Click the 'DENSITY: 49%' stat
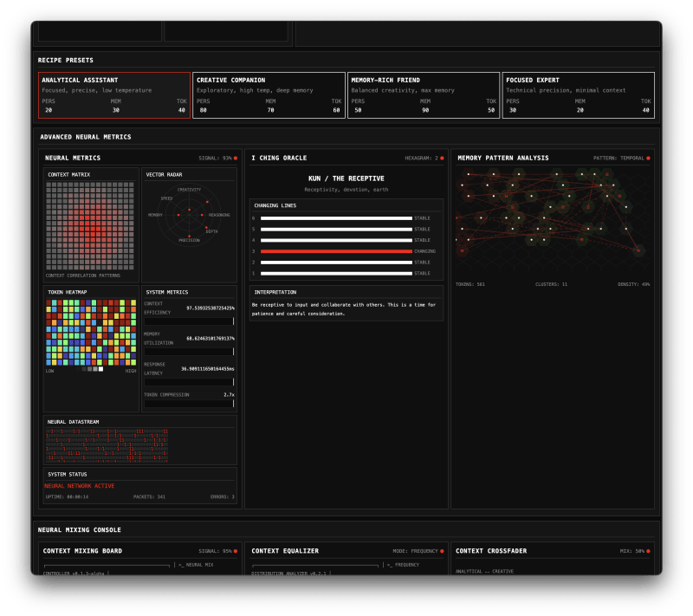Viewport: 693px width, 616px height. click(x=634, y=284)
